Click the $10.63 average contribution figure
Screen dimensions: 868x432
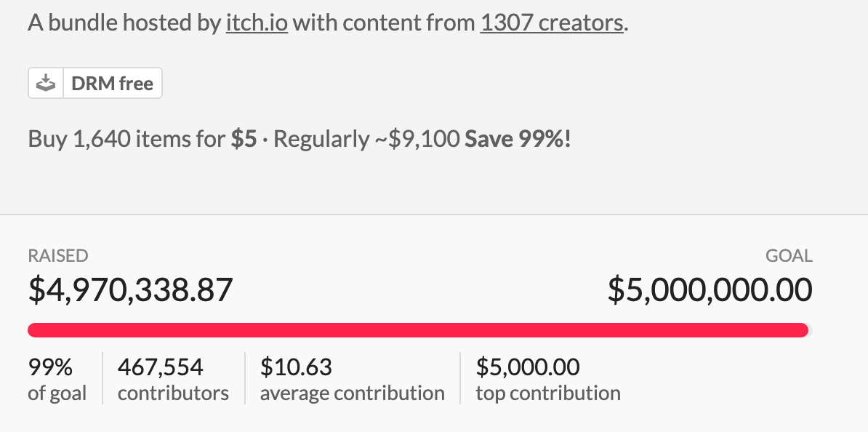(x=296, y=367)
